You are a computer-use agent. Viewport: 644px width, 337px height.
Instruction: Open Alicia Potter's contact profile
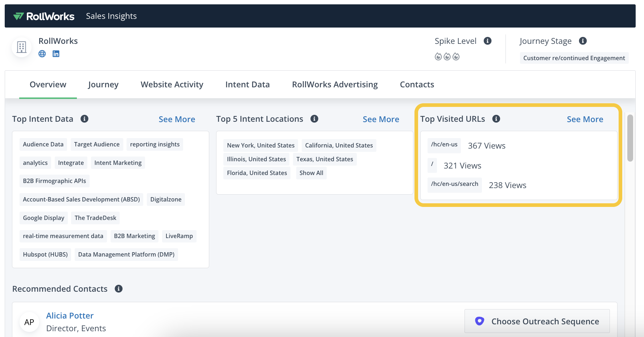[70, 316]
